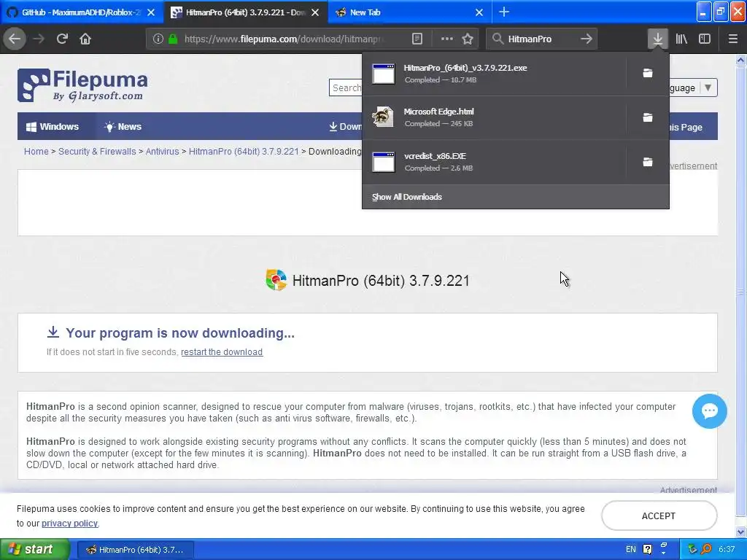Click the help icon in system tray
Image resolution: width=747 pixels, height=560 pixels.
(648, 549)
